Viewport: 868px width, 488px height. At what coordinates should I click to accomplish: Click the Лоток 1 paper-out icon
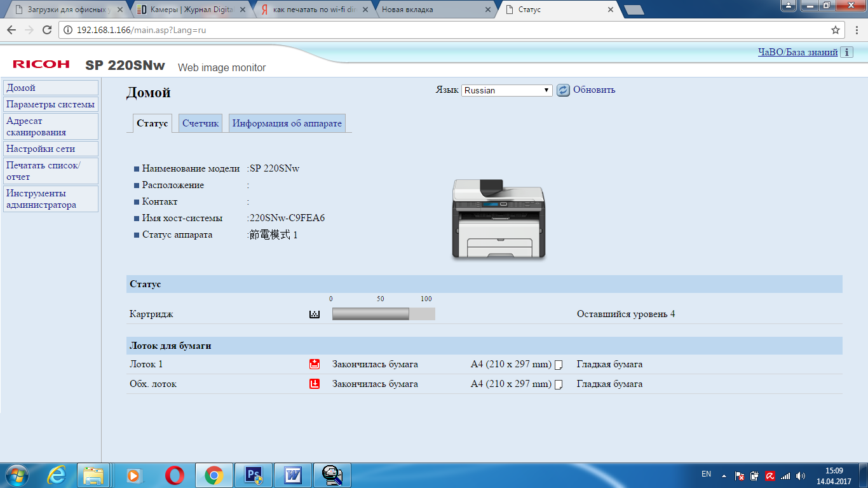314,364
